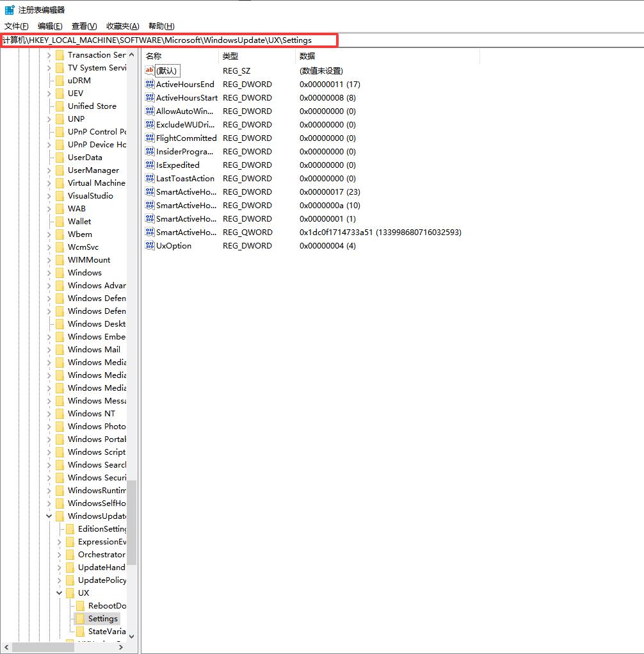Collapse the UX key node

point(60,593)
